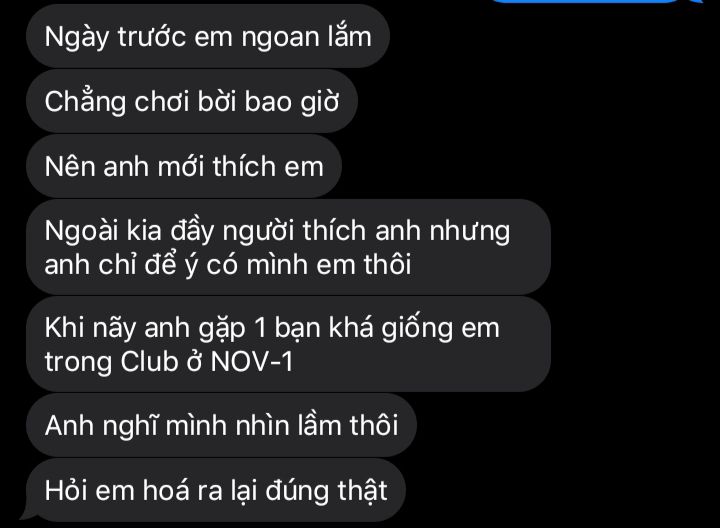Tap the 'NOV-1' text in the message
The image size is (720, 528).
252,362
